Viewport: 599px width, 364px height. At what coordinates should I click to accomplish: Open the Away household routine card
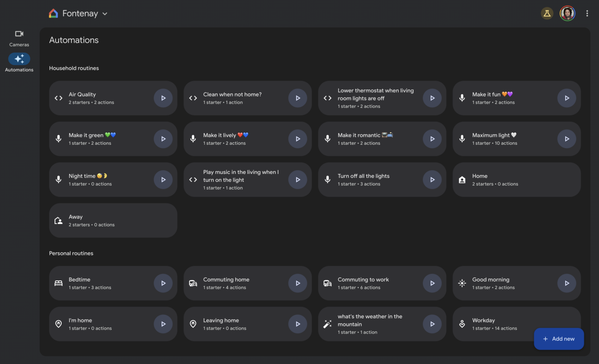[x=113, y=220]
